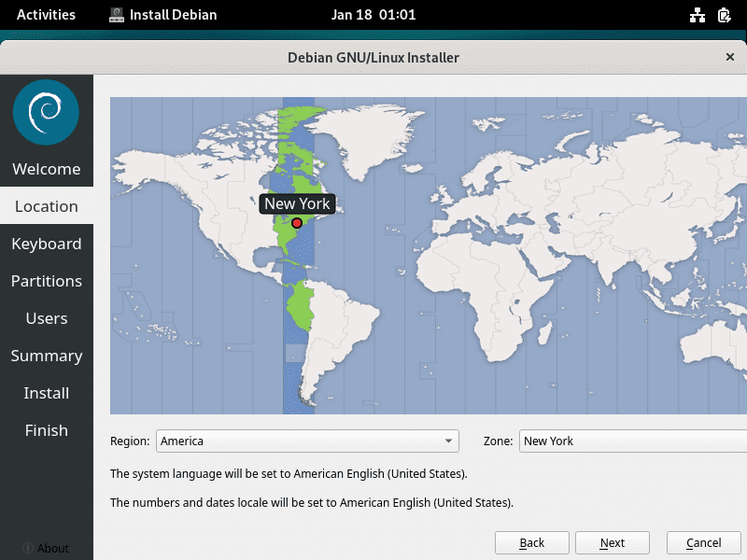Screen dimensions: 747x560
Task: Click the New York label on map
Action: (x=297, y=203)
